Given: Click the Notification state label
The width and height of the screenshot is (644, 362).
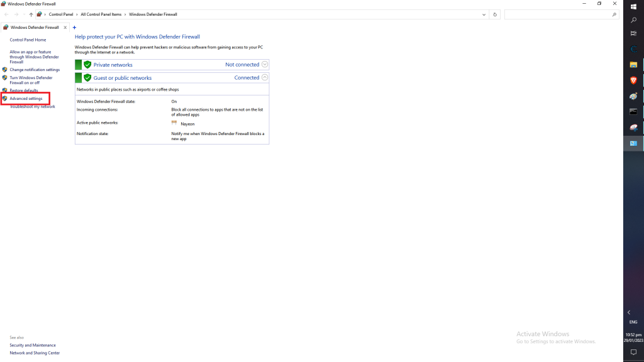Looking at the screenshot, I should [x=92, y=134].
